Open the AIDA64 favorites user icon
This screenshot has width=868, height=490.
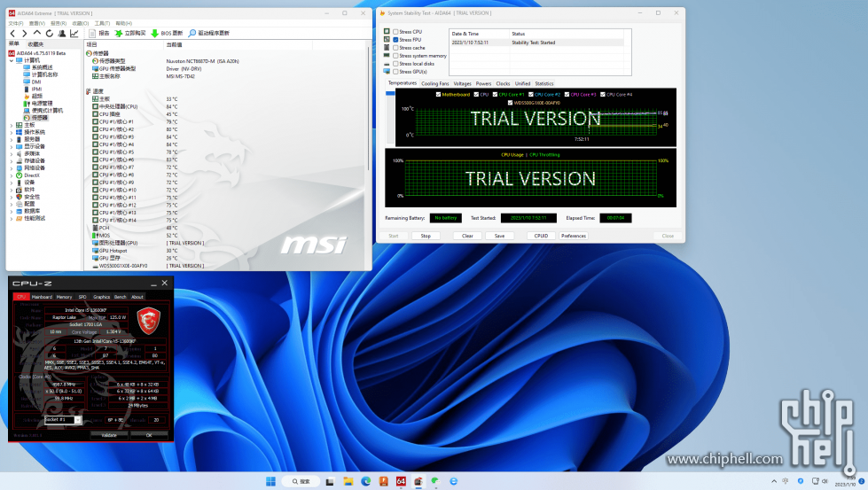pos(61,33)
